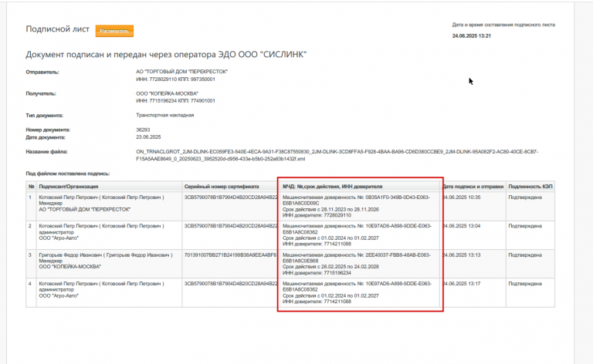Click the orange Распечатать button
The width and height of the screenshot is (593, 364).
click(x=114, y=31)
